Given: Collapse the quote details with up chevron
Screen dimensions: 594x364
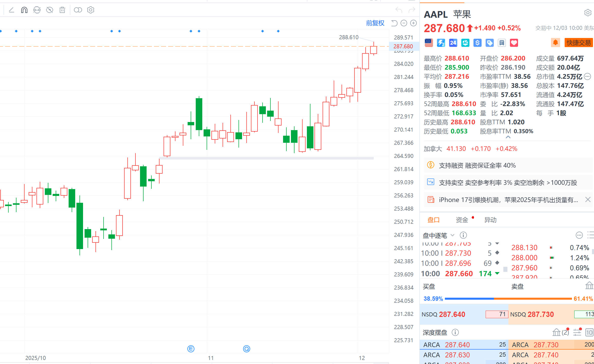Looking at the screenshot, I should tap(508, 137).
